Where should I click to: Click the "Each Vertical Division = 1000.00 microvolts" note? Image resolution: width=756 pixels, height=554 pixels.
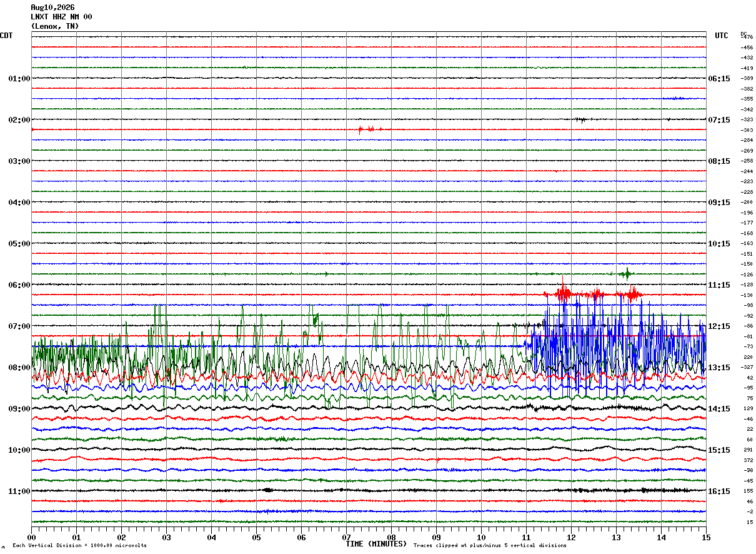pyautogui.click(x=79, y=546)
